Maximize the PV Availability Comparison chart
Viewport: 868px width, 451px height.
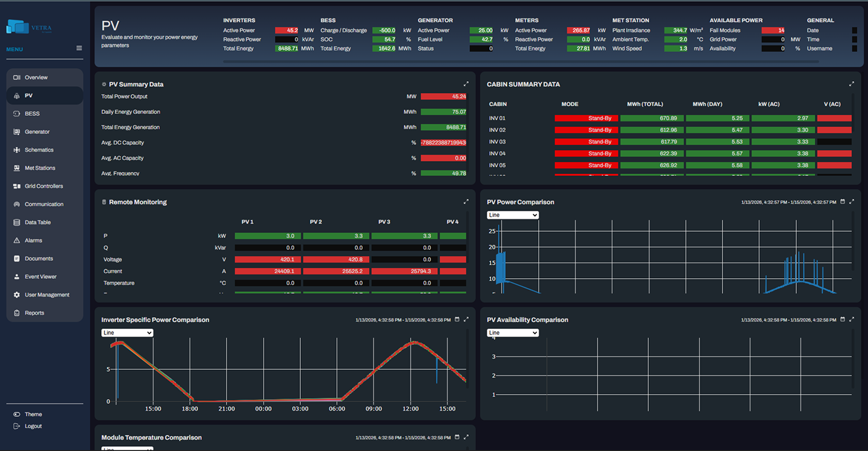pos(852,320)
